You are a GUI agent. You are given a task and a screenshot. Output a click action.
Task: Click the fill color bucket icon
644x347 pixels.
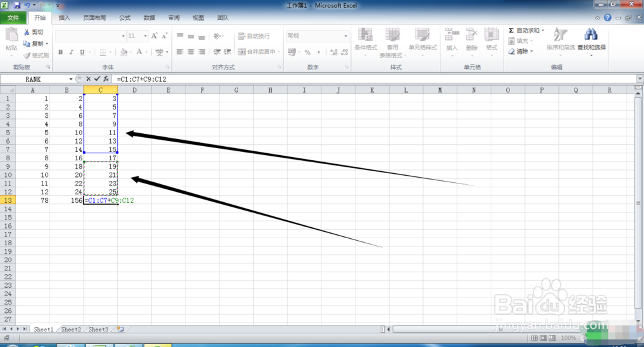point(124,52)
